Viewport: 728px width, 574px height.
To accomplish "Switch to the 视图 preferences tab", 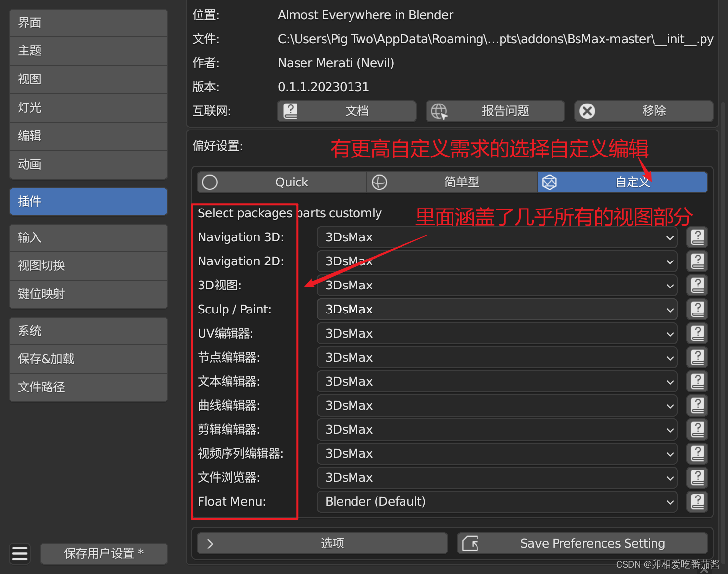I will [x=88, y=79].
